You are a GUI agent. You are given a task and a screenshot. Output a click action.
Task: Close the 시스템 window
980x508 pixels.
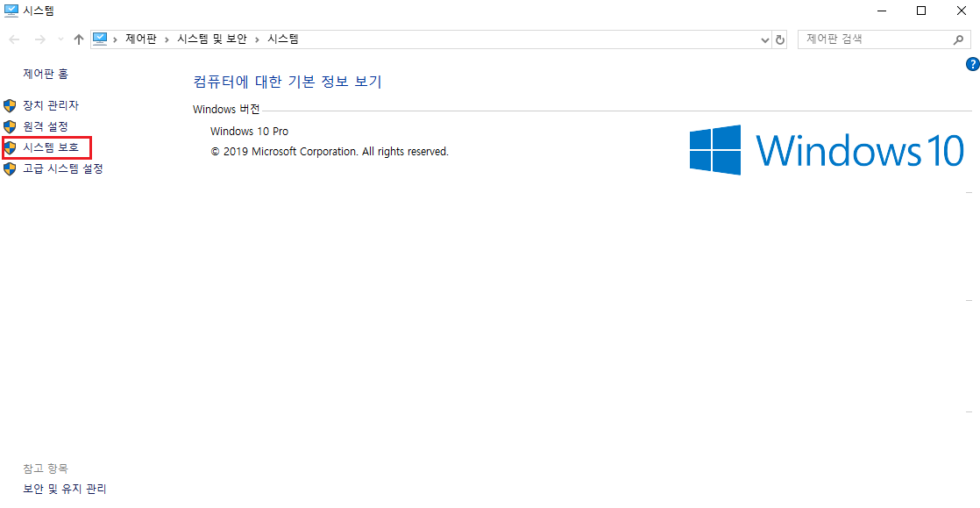click(961, 10)
